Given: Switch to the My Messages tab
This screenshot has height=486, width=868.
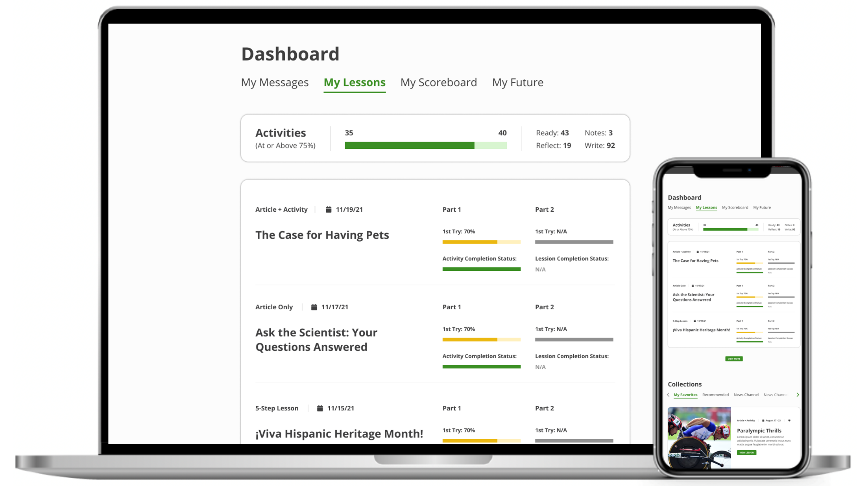Looking at the screenshot, I should pyautogui.click(x=275, y=82).
